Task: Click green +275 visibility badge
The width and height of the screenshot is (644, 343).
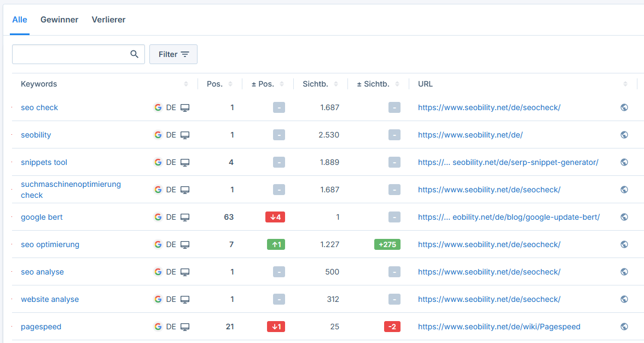Action: (x=387, y=244)
